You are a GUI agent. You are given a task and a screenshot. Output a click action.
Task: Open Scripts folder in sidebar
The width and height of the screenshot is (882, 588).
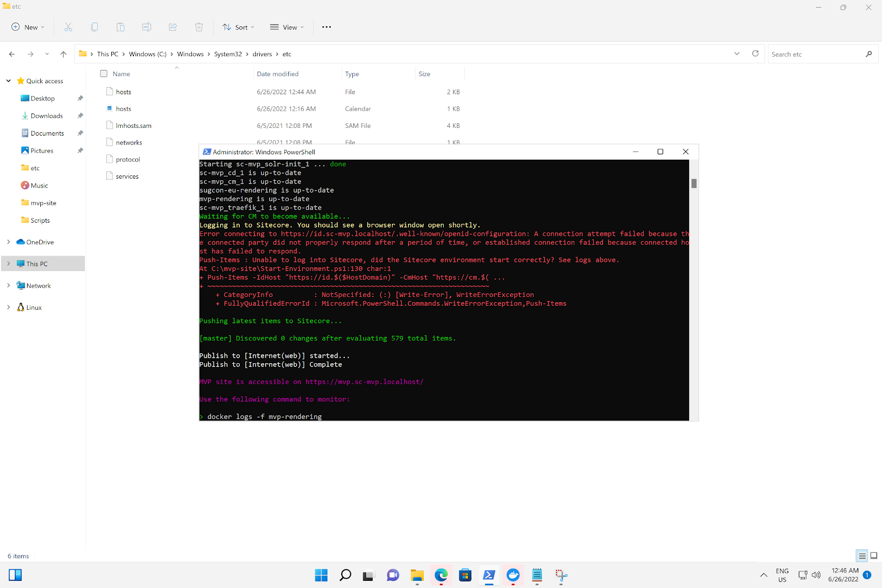pos(40,220)
